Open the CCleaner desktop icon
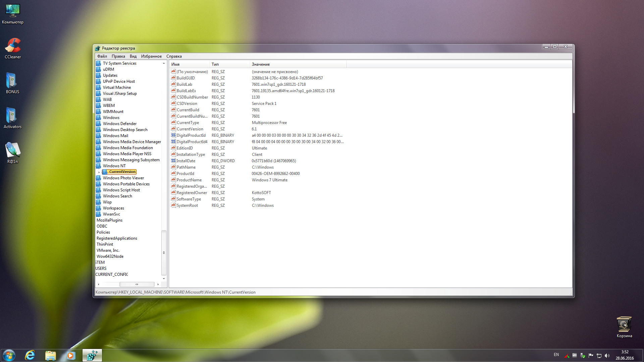Viewport: 644px width, 362px height. 13,48
